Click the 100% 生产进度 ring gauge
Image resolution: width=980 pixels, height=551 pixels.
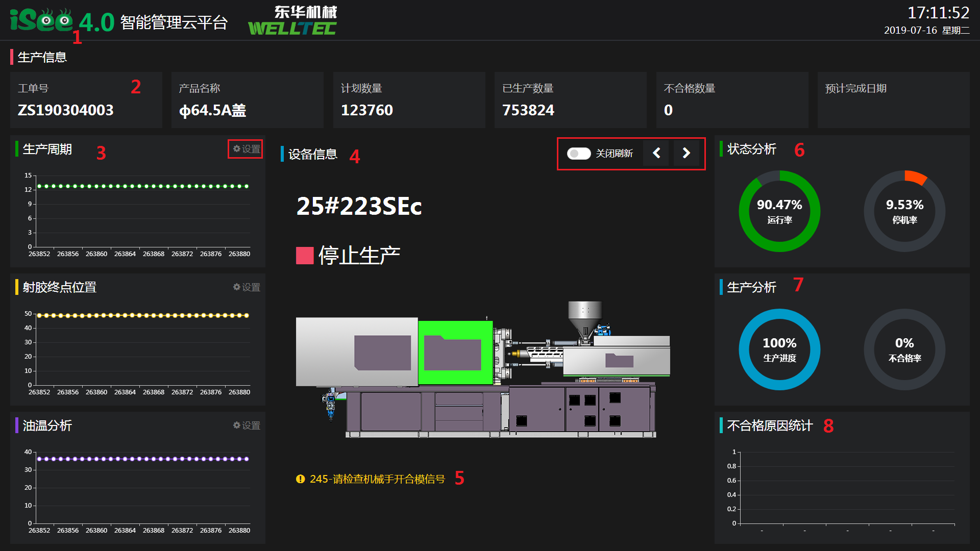(779, 349)
